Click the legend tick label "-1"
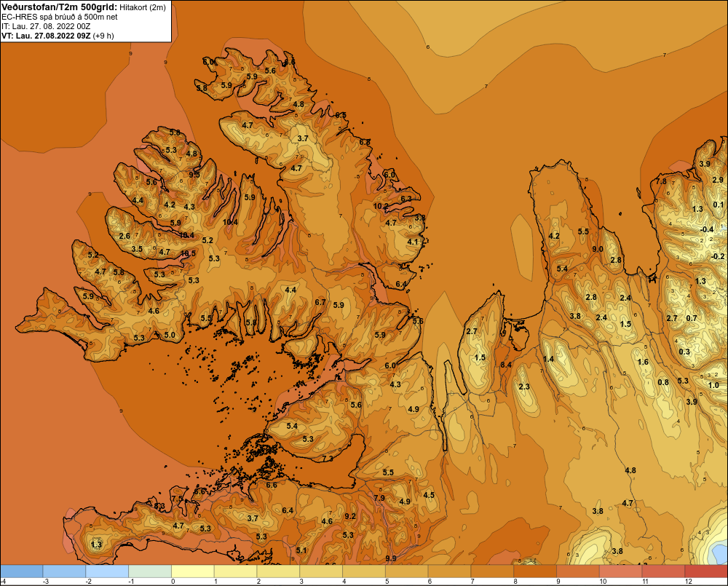728x586 pixels. pos(131,582)
